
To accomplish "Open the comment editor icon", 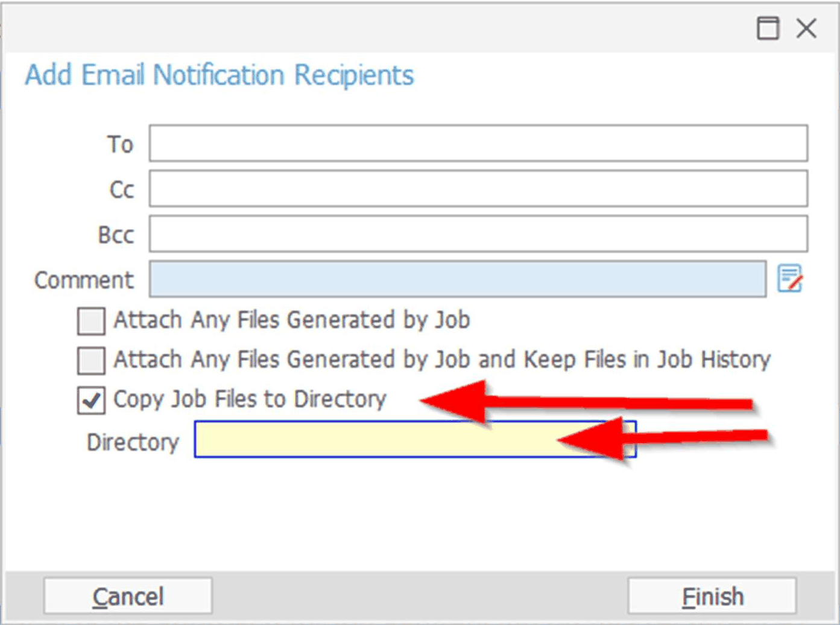I will click(789, 279).
